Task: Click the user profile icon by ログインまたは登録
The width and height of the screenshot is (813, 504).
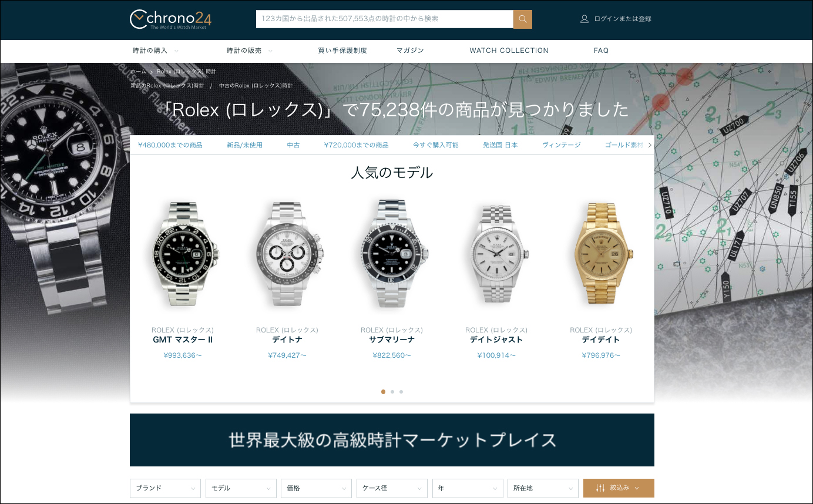Action: [x=584, y=19]
